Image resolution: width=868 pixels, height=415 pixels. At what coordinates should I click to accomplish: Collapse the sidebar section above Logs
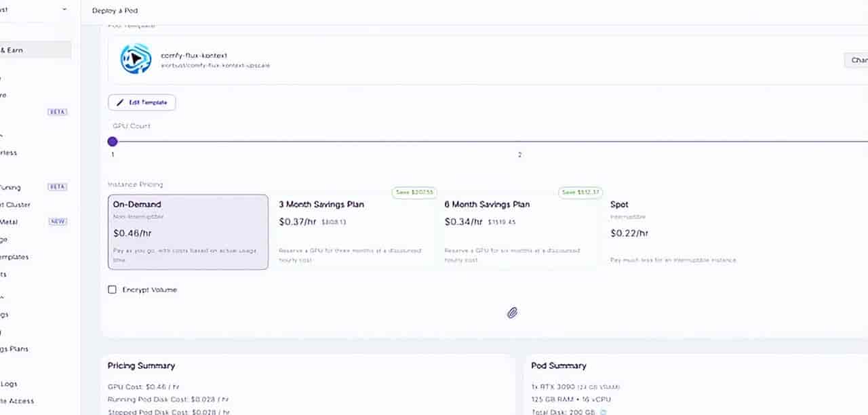tap(2, 297)
